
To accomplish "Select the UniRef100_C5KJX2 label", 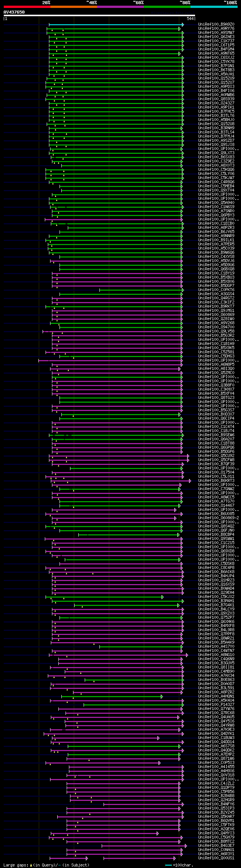I will (x=216, y=597).
